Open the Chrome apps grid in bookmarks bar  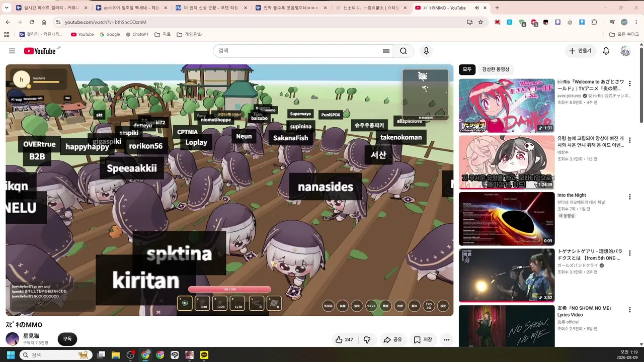coord(7,34)
